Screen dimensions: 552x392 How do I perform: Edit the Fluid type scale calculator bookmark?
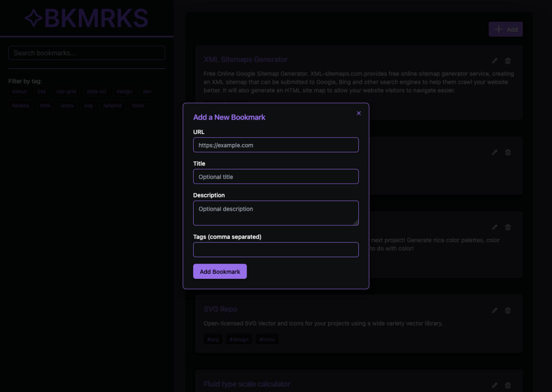coord(494,386)
